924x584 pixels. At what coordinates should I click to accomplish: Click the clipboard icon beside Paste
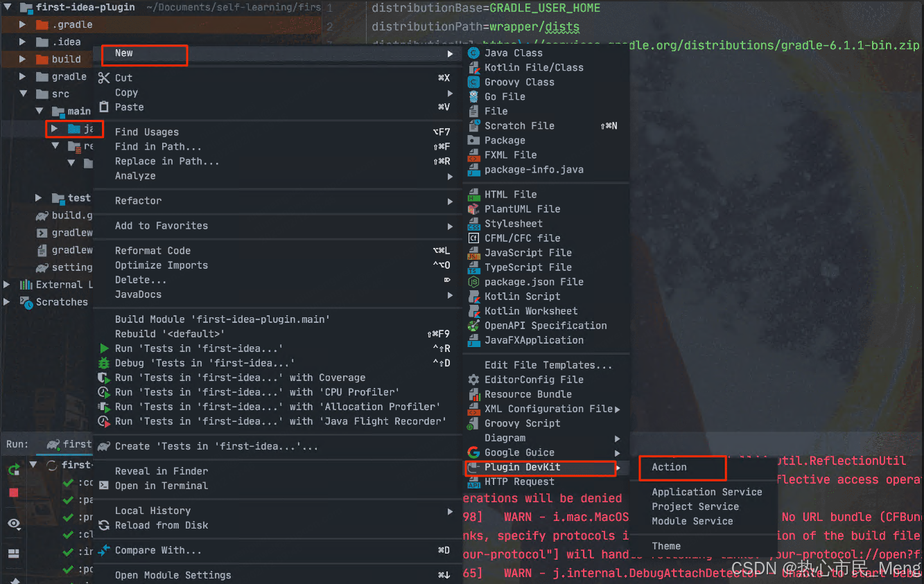104,107
